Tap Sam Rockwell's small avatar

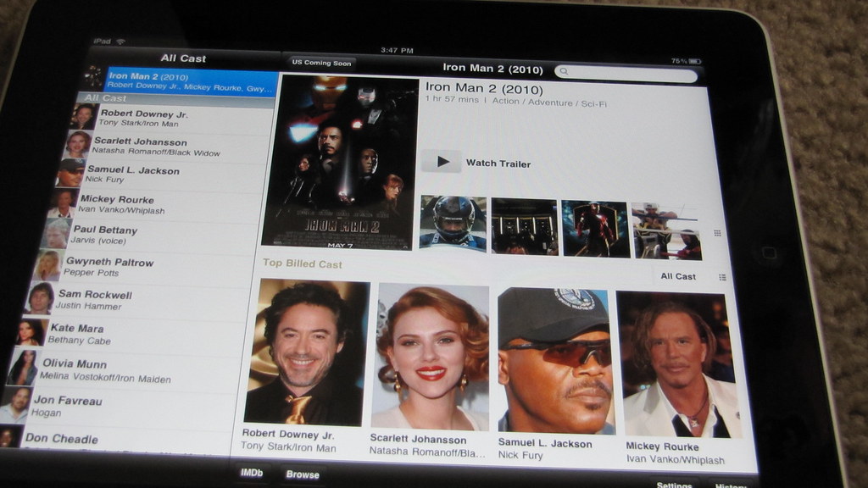point(40,299)
